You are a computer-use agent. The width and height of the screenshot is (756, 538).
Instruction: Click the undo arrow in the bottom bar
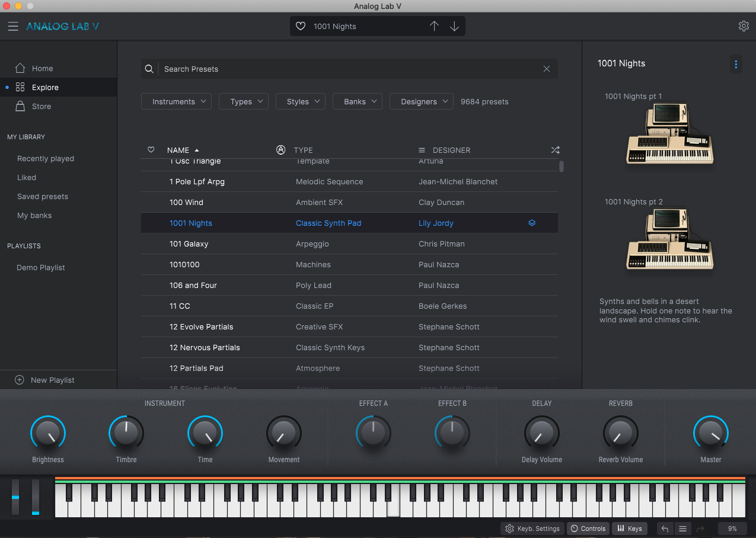tap(665, 529)
